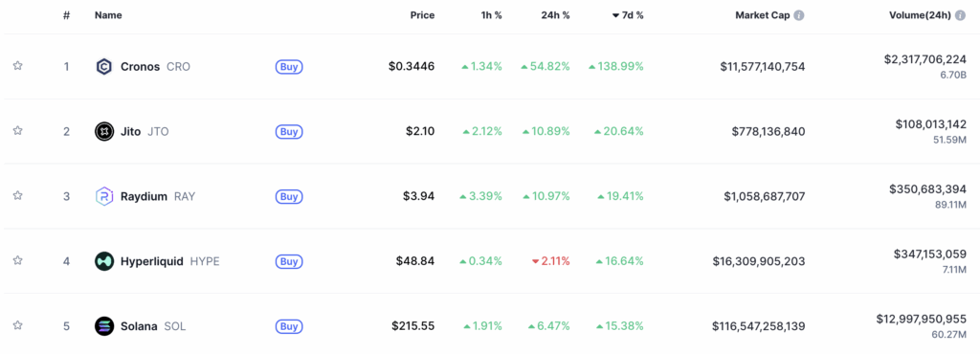Sort by the 1h % column header
Screen dimensions: 980x354
tap(489, 15)
